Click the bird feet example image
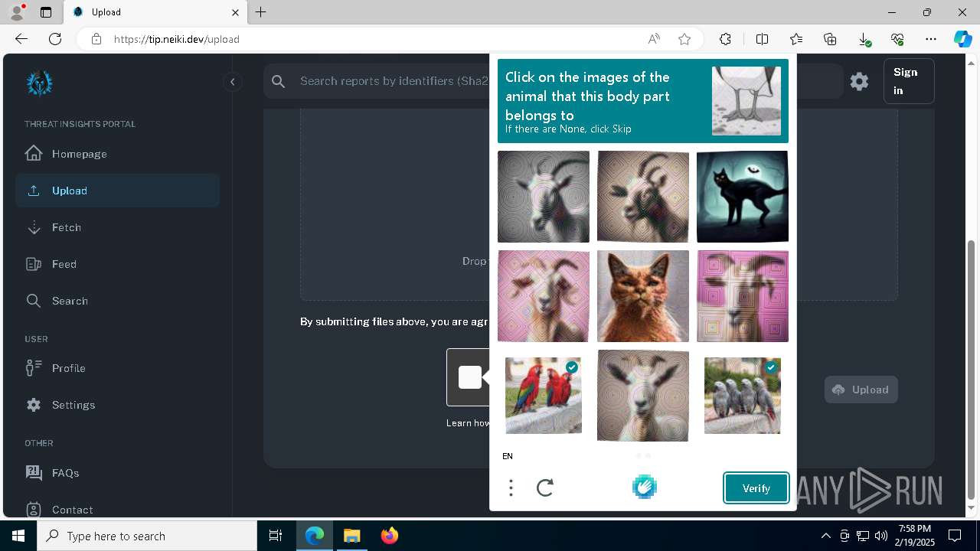Image resolution: width=980 pixels, height=551 pixels. pos(746,101)
